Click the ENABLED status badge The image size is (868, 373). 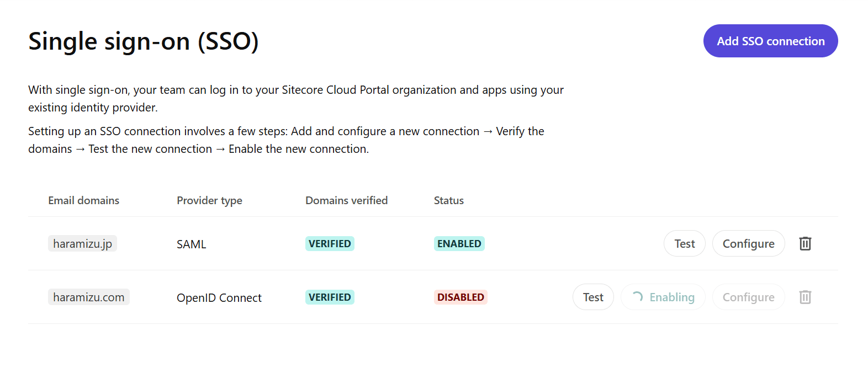click(459, 243)
